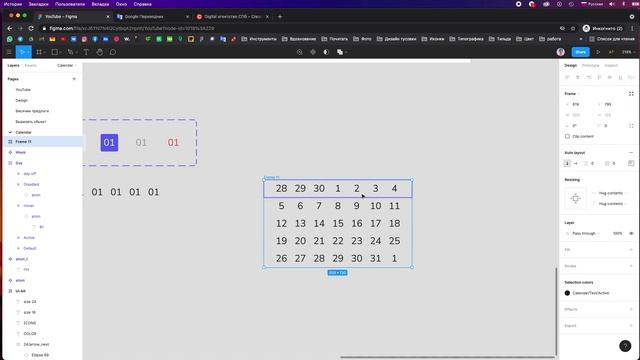Select the Frame tool
The width and height of the screenshot is (640, 360).
(38, 52)
